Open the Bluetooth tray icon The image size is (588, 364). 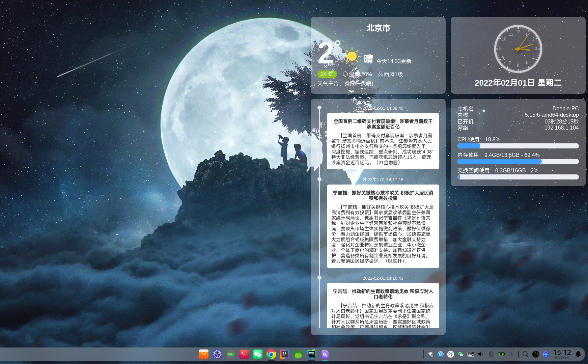491,354
